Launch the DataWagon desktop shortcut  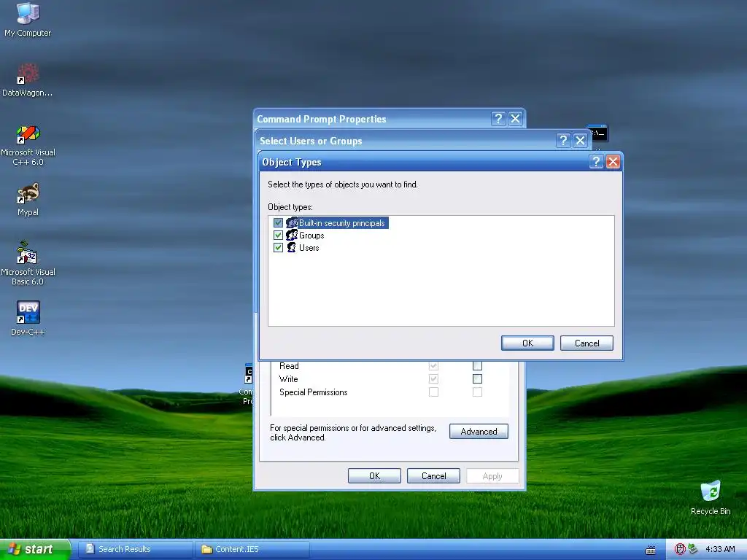[28, 79]
